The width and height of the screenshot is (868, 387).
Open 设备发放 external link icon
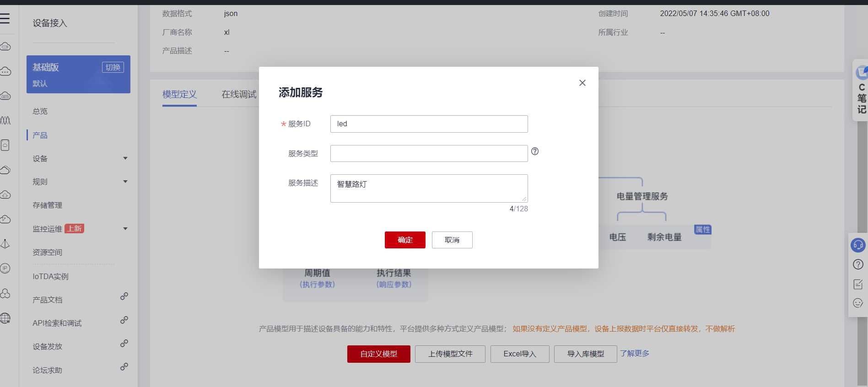(124, 343)
